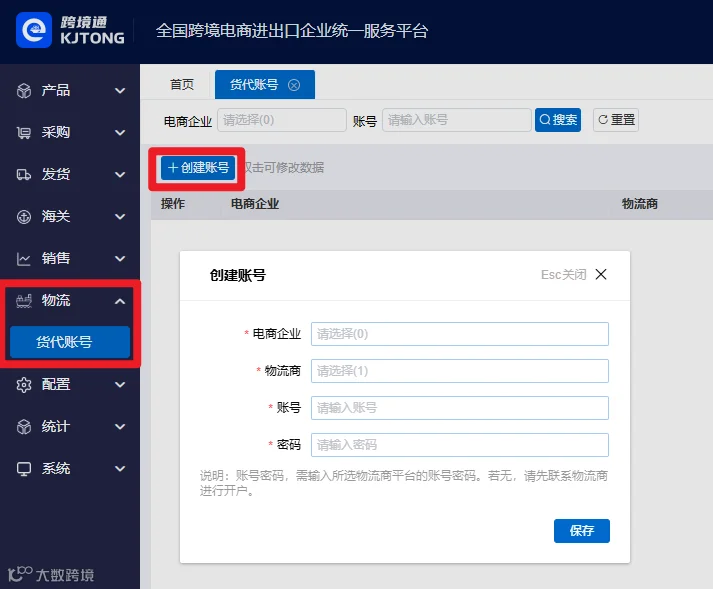This screenshot has width=713, height=589.
Task: Click the KJTONG logo icon
Action: tap(34, 30)
